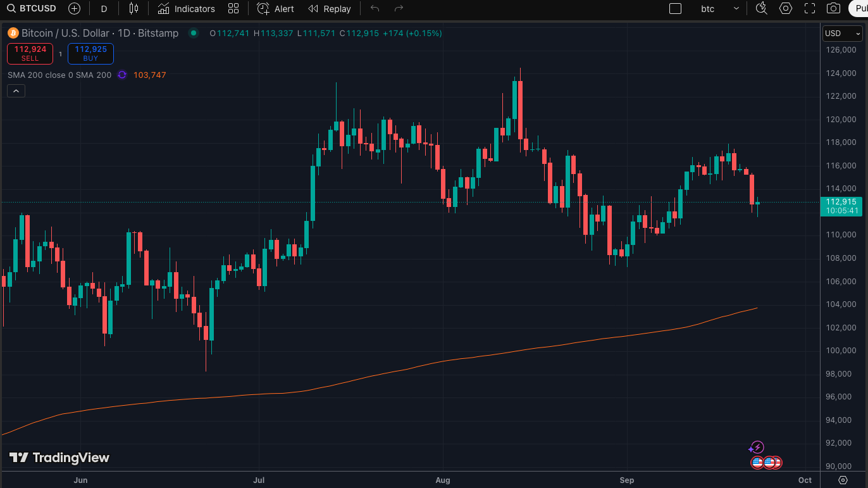Screen dimensions: 868x488
Task: Change the USD currency dropdown
Action: 841,34
